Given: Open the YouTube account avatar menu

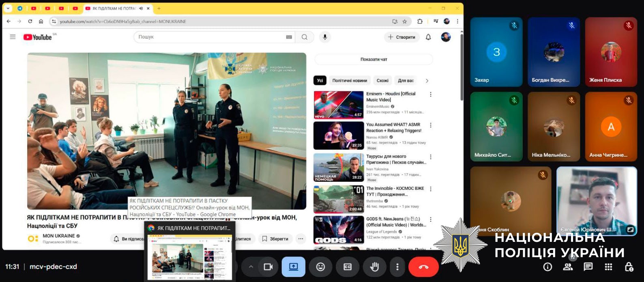Looking at the screenshot, I should point(446,37).
